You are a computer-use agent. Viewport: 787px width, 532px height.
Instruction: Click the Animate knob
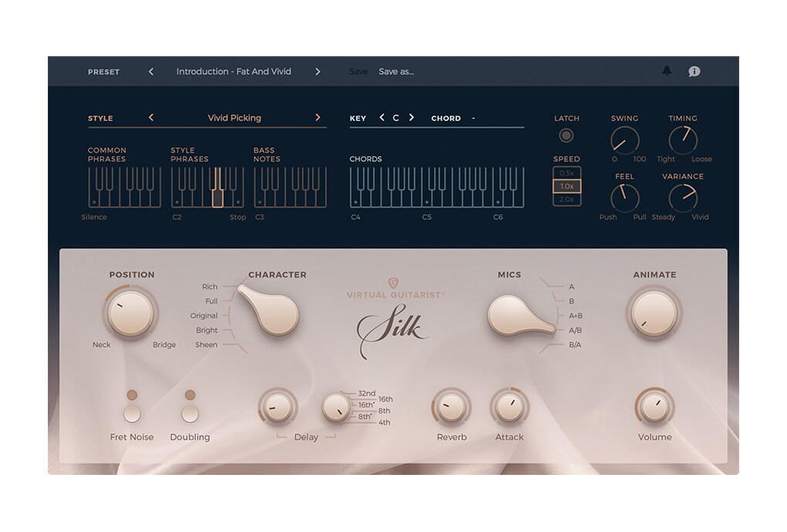click(654, 313)
